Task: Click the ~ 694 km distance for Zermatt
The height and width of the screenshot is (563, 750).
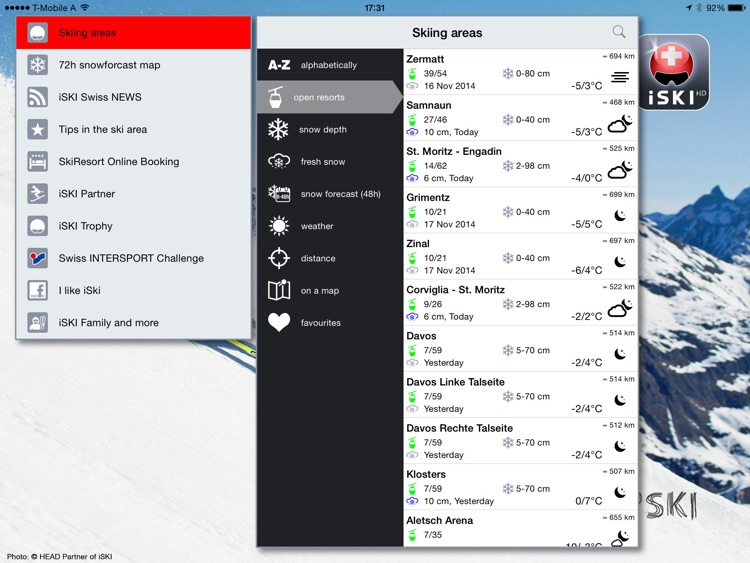Action: (x=618, y=56)
